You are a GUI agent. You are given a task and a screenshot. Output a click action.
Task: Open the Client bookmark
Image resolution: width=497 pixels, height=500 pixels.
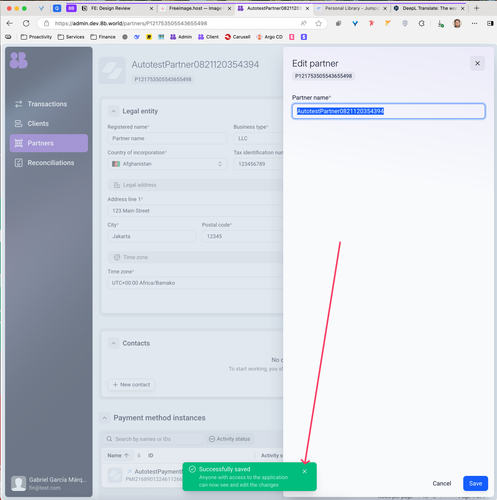tap(208, 37)
